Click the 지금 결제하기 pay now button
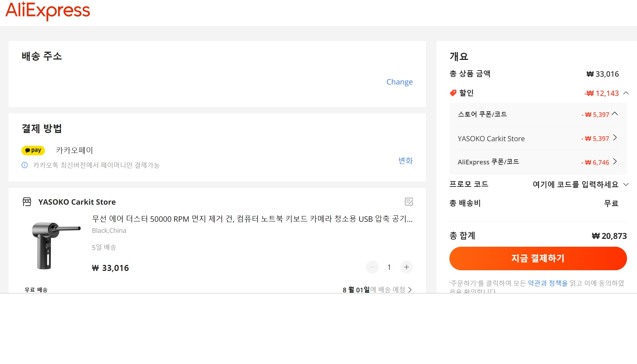The width and height of the screenshot is (637, 364). coord(538,258)
